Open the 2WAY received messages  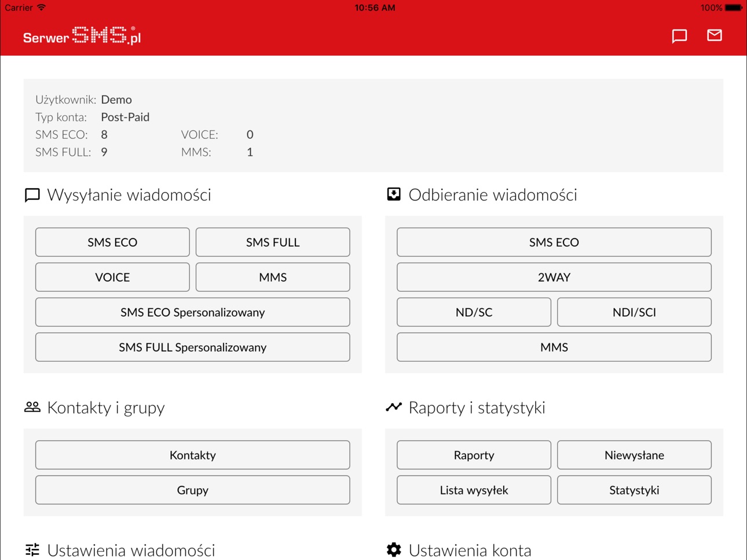coord(554,277)
